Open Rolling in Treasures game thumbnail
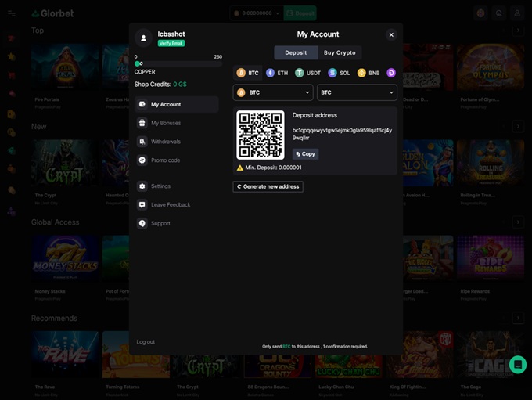This screenshot has height=400, width=532. tap(491, 163)
